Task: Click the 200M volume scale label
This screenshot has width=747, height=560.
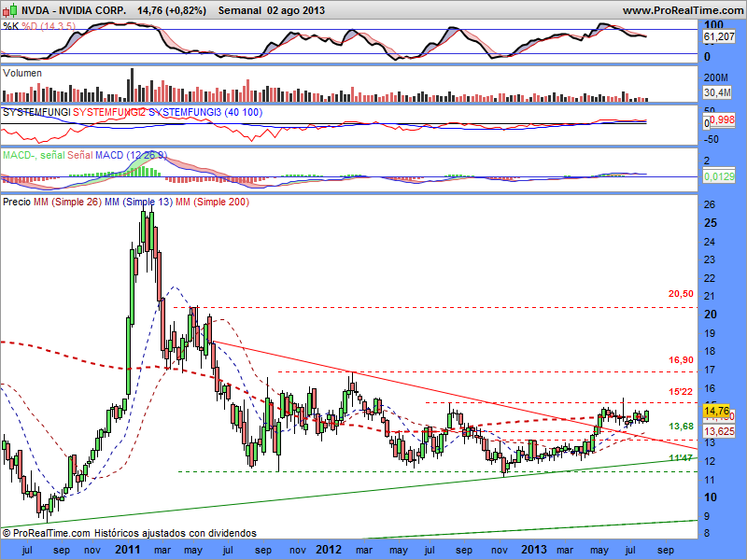Action: (x=715, y=77)
